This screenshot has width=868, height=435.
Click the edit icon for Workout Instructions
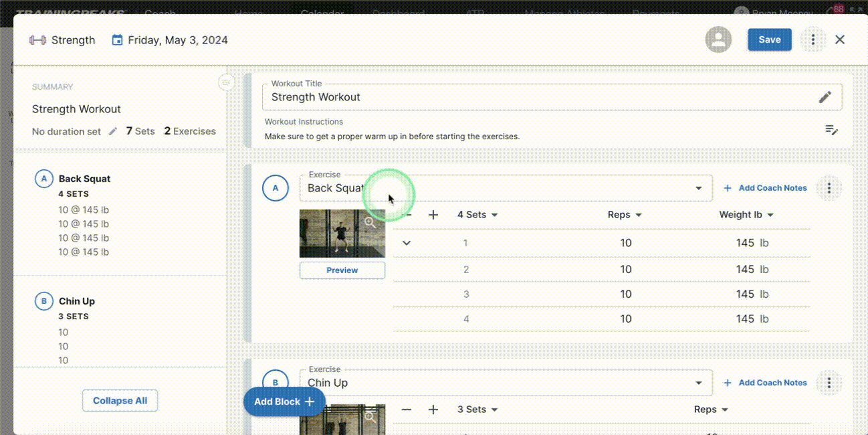click(x=832, y=130)
